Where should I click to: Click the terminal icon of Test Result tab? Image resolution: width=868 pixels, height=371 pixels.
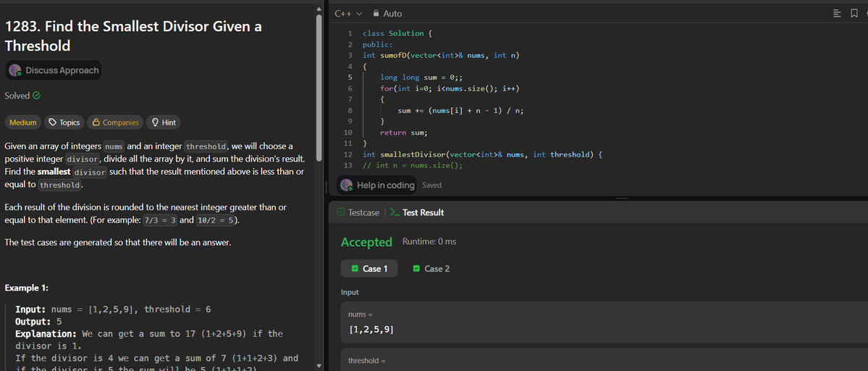pos(395,212)
